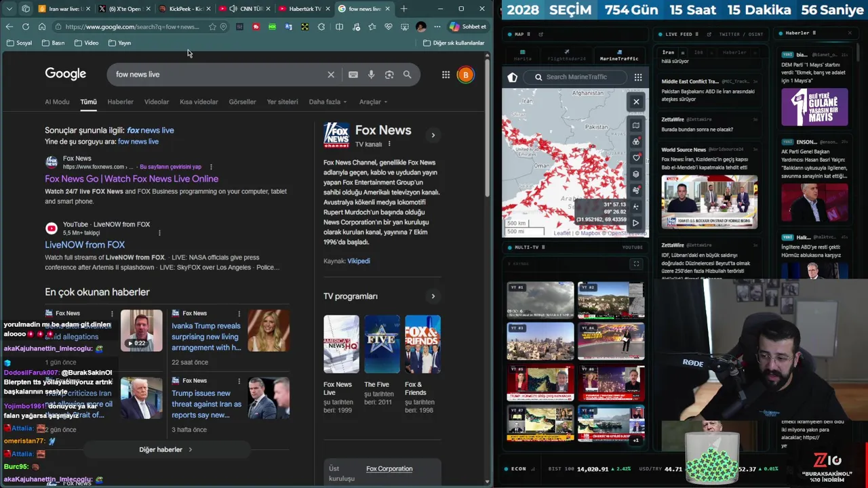Mute the CNN TÜR tab via speaker icon
Screen dimensions: 868x488
pos(233,9)
